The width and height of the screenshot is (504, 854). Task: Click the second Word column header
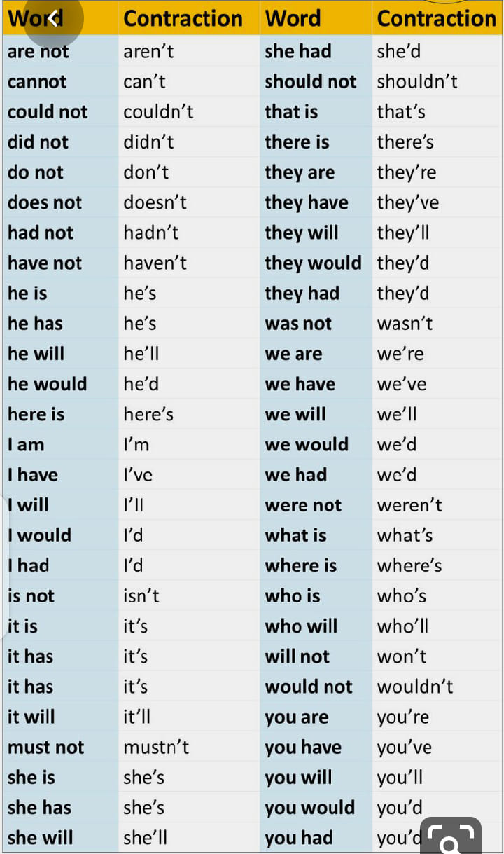tap(293, 18)
